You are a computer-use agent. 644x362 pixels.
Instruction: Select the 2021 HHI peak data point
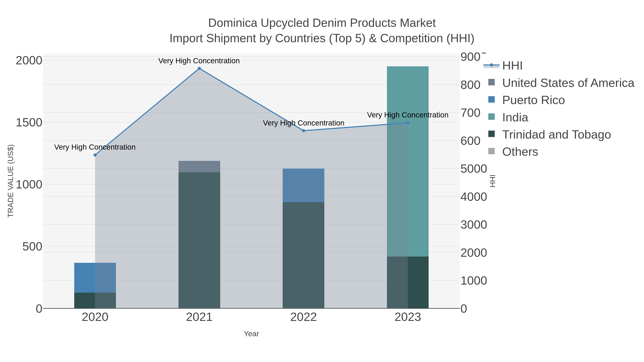199,68
